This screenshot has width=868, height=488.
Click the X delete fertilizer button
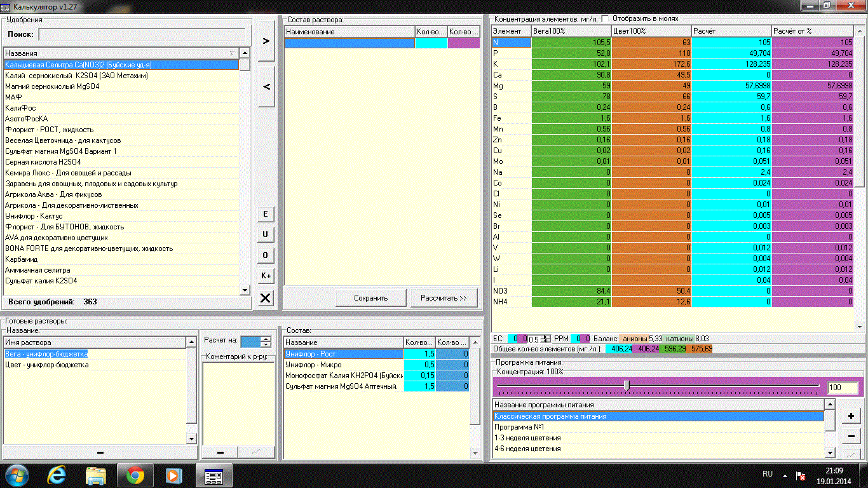pyautogui.click(x=266, y=298)
